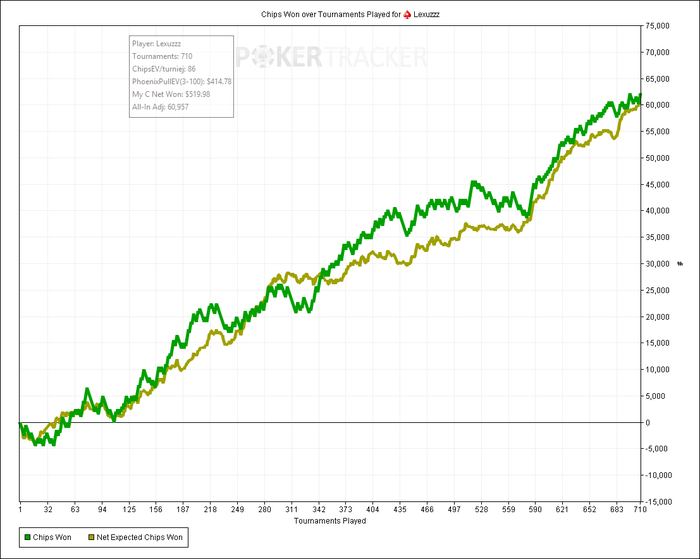Click the red spade icon in title
Screen dimensions: 700x559
[407, 14]
